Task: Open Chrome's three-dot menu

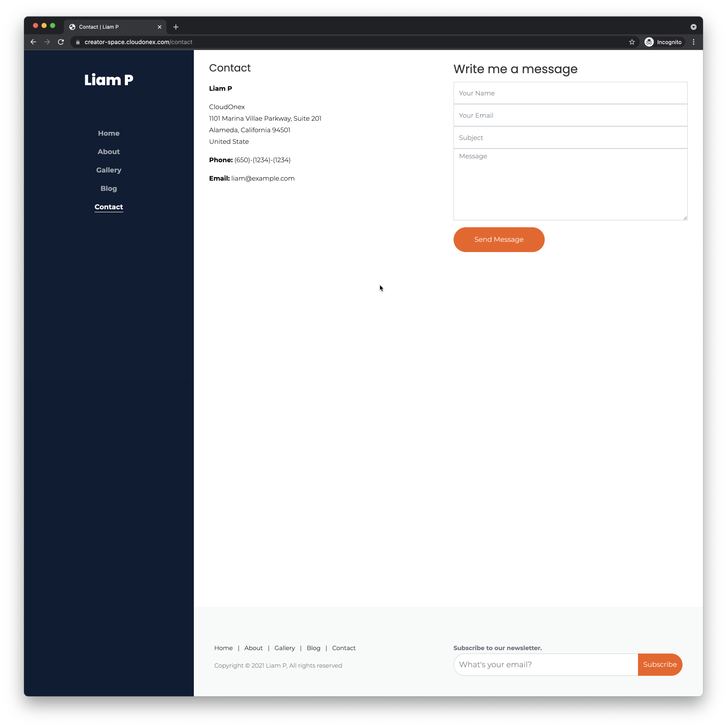Action: coord(694,42)
